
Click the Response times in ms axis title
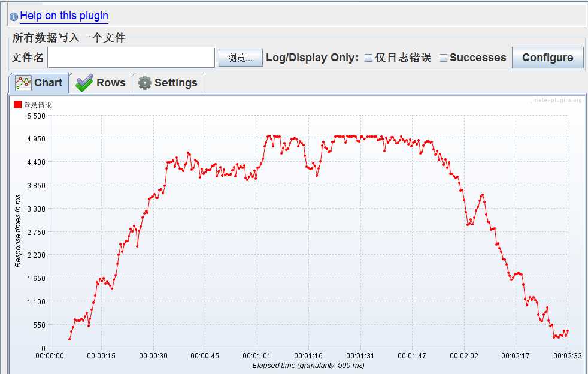coord(17,231)
